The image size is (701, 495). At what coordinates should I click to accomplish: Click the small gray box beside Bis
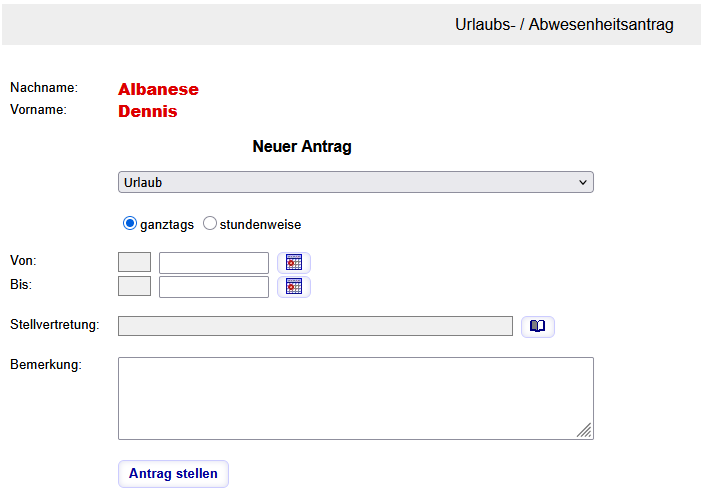coord(134,287)
